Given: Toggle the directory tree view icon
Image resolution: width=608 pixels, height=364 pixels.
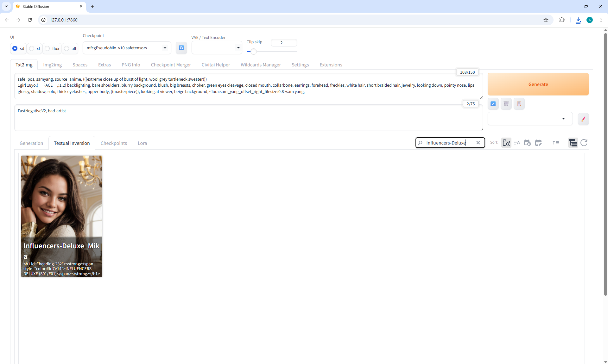Looking at the screenshot, I should pyautogui.click(x=573, y=143).
